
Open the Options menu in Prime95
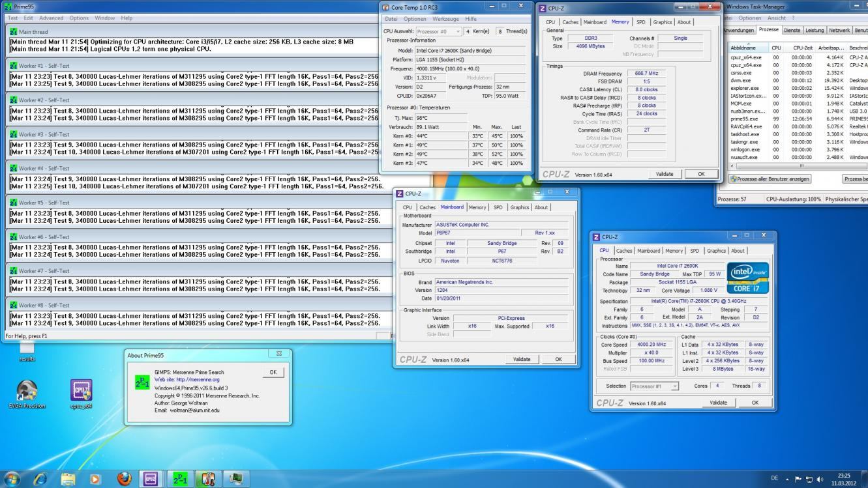pos(79,18)
